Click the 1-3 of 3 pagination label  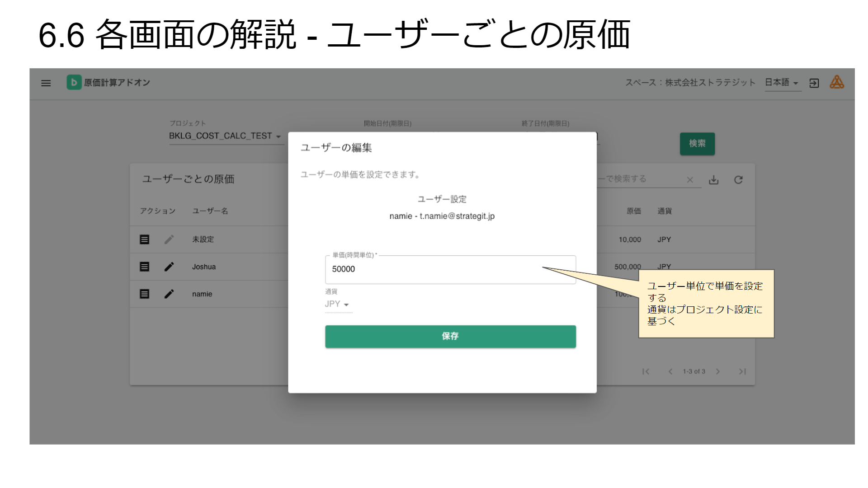click(694, 371)
